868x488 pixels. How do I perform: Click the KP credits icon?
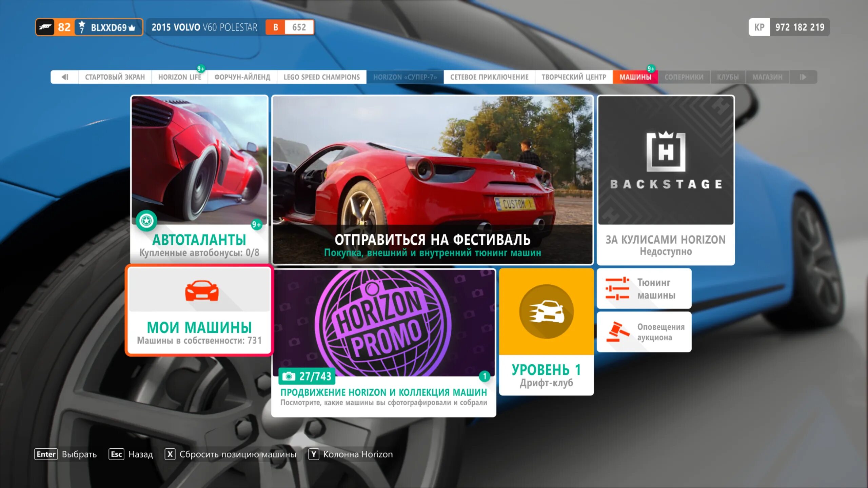click(759, 27)
